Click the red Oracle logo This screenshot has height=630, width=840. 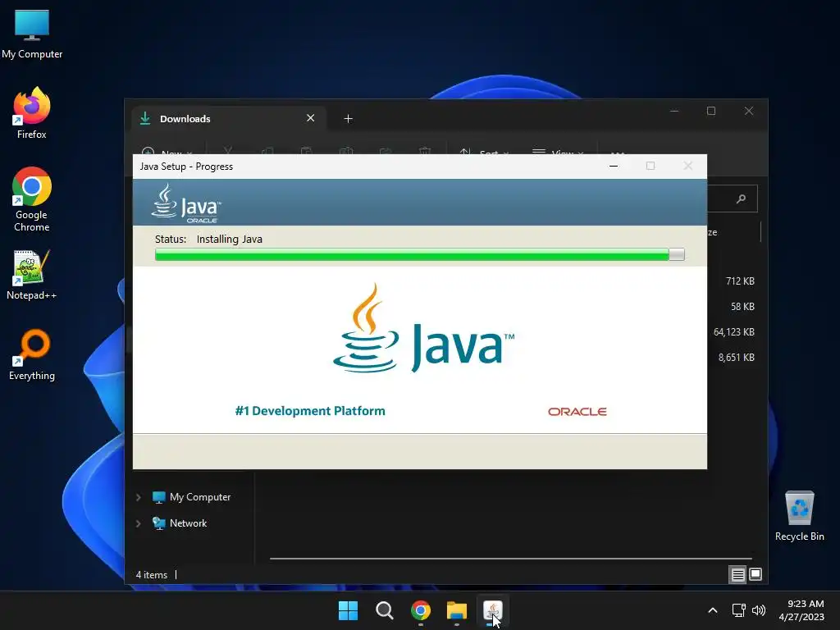577,412
